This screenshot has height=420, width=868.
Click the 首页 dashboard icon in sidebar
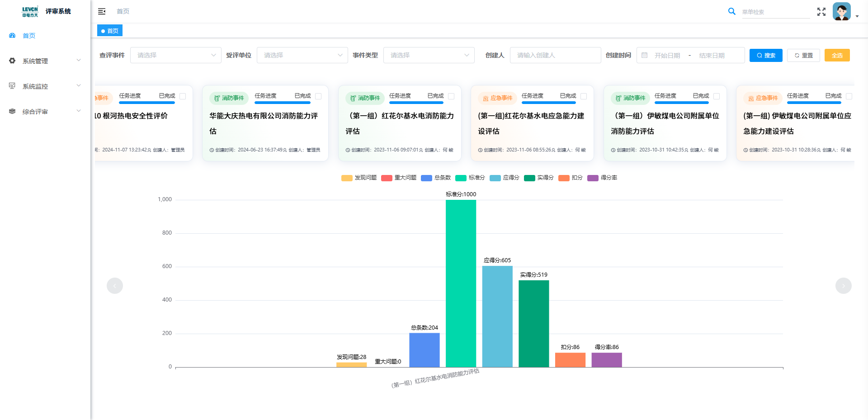(12, 35)
